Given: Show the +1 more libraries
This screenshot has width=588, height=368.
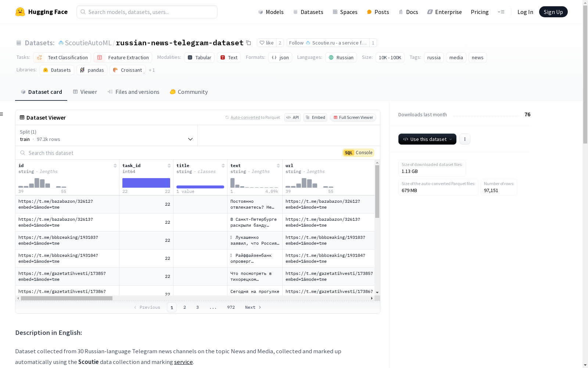Looking at the screenshot, I should pos(152,70).
